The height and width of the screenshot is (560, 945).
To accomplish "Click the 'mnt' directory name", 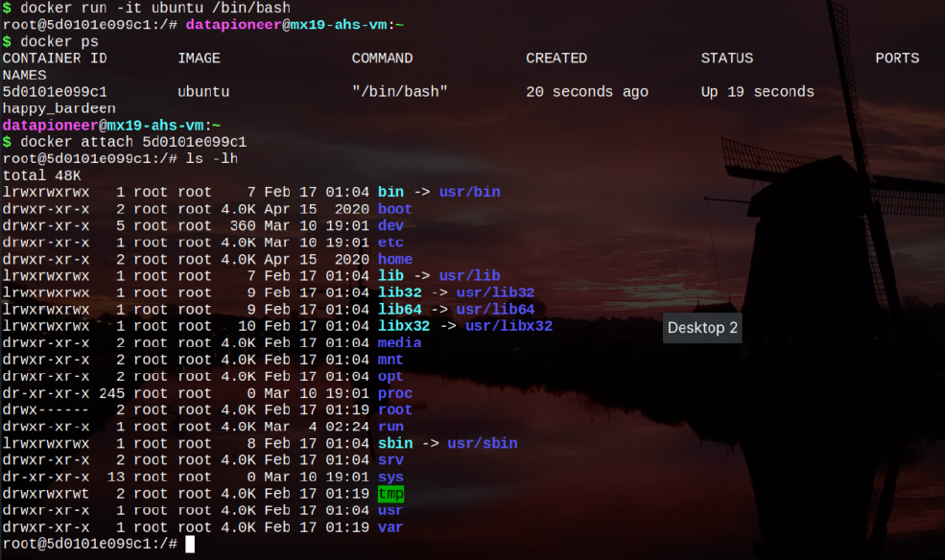I will [x=390, y=360].
